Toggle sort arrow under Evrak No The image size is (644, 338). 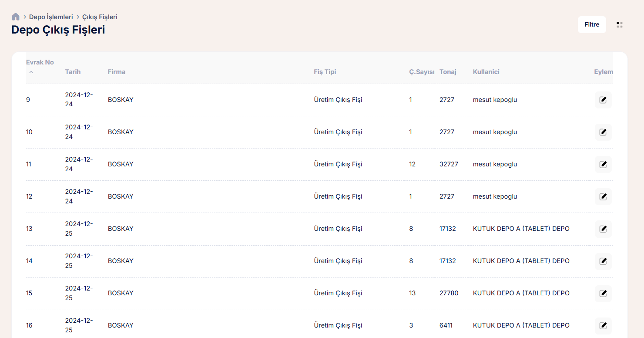(x=31, y=72)
